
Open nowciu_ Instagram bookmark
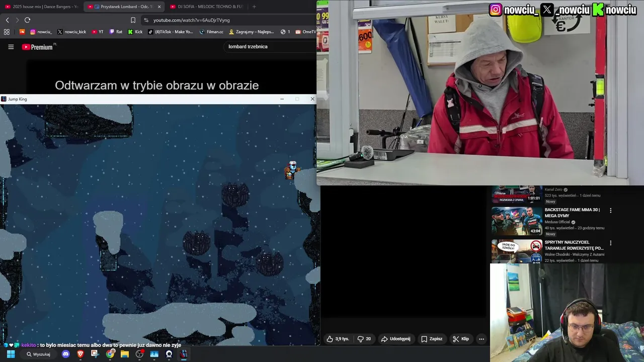pos(41,32)
